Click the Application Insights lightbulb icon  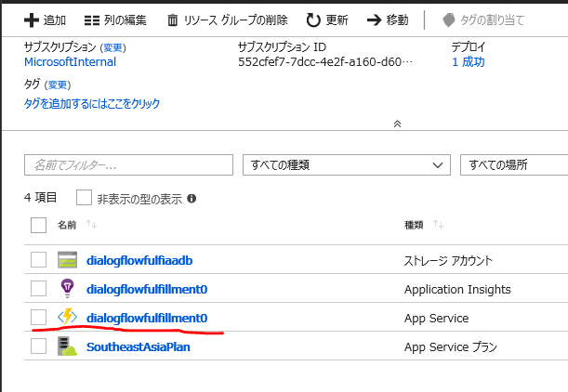click(x=67, y=288)
